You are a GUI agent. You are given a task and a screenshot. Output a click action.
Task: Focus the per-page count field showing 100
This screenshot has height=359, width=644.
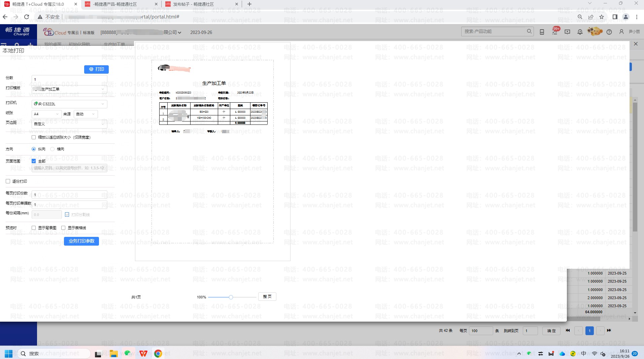(x=481, y=331)
